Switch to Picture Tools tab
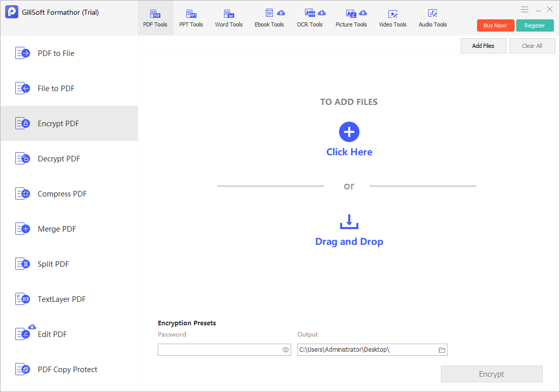This screenshot has height=392, width=560. (351, 18)
